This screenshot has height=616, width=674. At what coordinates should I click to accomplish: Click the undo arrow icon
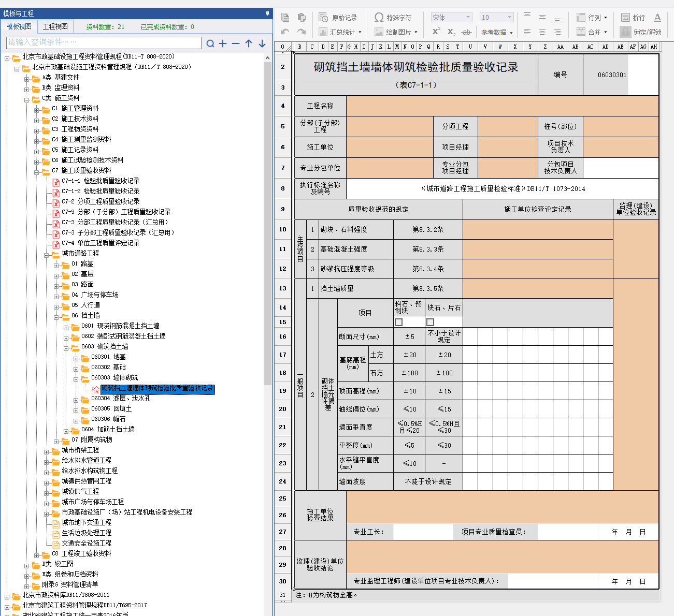pyautogui.click(x=285, y=32)
